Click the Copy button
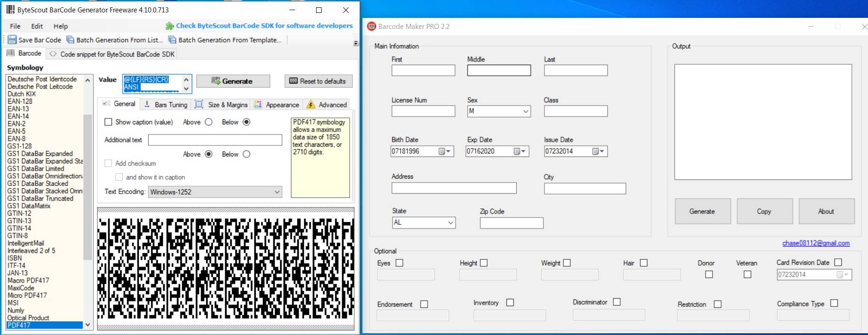 [764, 211]
